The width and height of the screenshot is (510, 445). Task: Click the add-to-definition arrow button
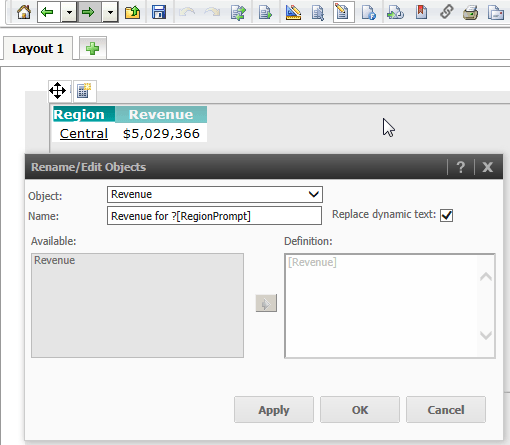(266, 303)
